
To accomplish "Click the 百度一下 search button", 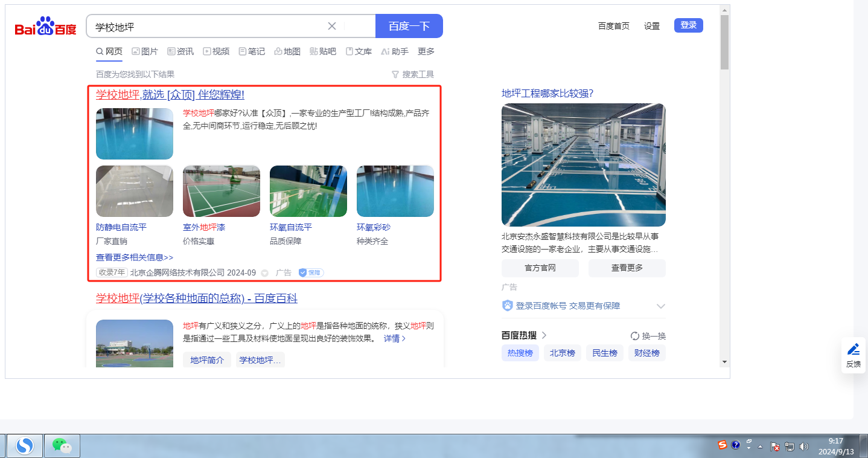I will point(409,26).
